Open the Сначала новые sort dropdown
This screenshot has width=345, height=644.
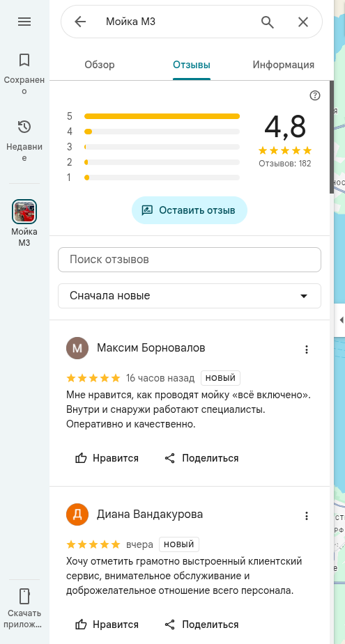coord(189,296)
